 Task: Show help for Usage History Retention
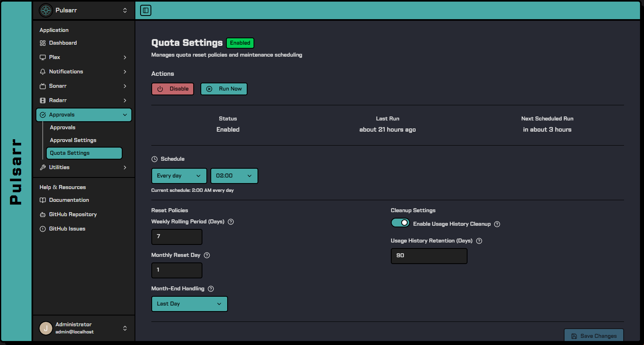479,241
